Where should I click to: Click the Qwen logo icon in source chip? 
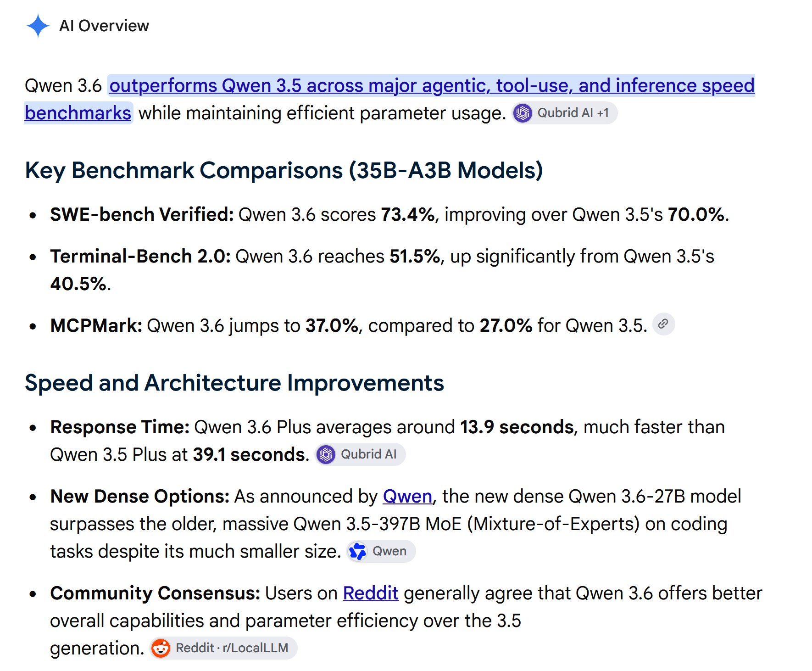[x=358, y=551]
